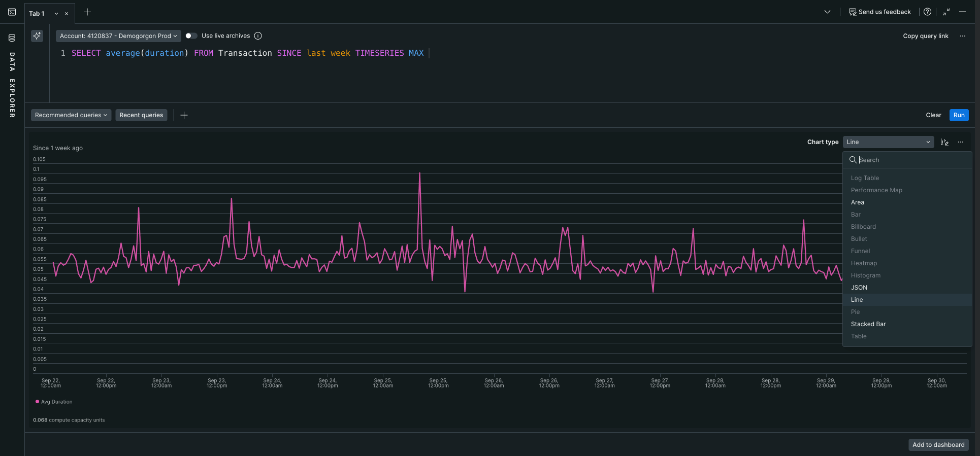This screenshot has height=456, width=980.
Task: Select JSON from the chart type list
Action: tap(859, 288)
